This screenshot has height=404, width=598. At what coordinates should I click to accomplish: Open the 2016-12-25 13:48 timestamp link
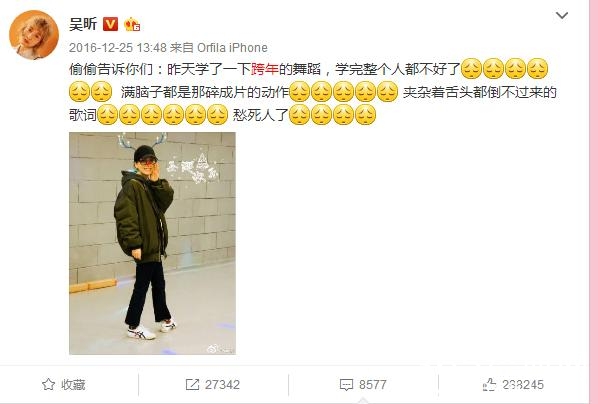click(x=118, y=48)
